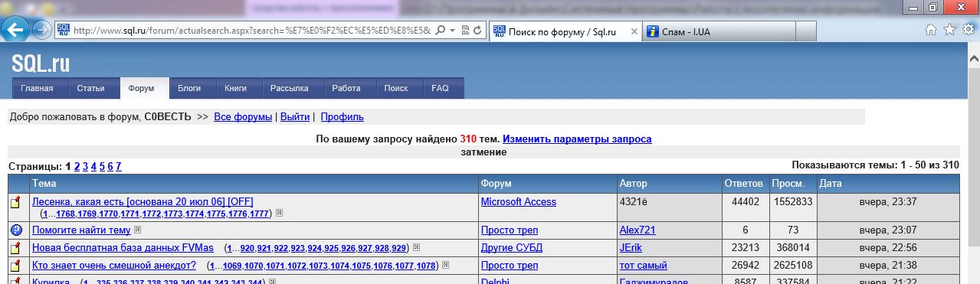Viewport: 980px width, 284px height.
Task: Open page 1777 of Лесенка topic
Action: [259, 214]
